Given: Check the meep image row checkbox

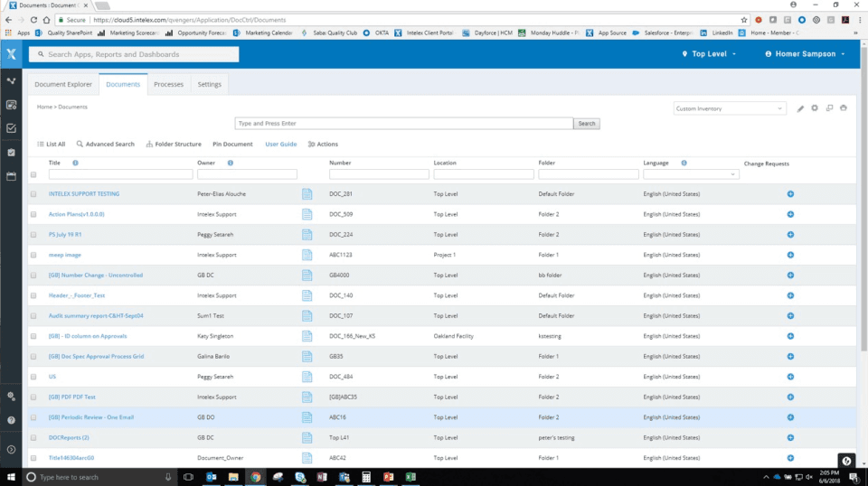Looking at the screenshot, I should [33, 255].
